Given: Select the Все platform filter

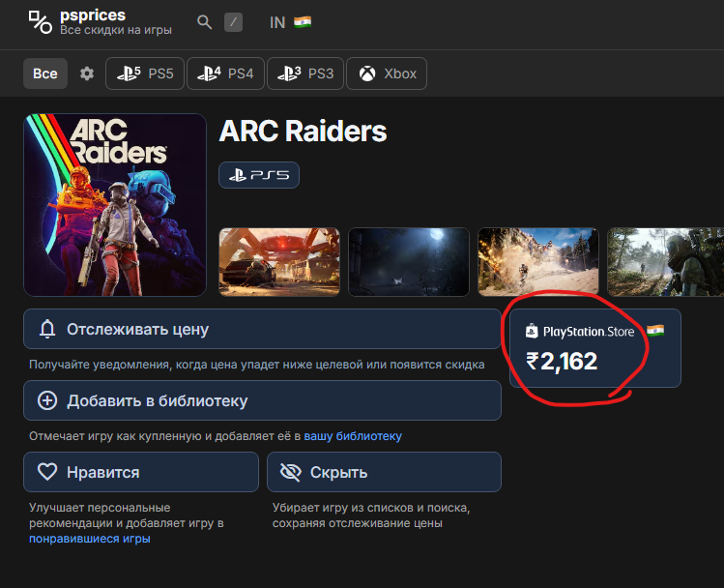Looking at the screenshot, I should [x=45, y=73].
